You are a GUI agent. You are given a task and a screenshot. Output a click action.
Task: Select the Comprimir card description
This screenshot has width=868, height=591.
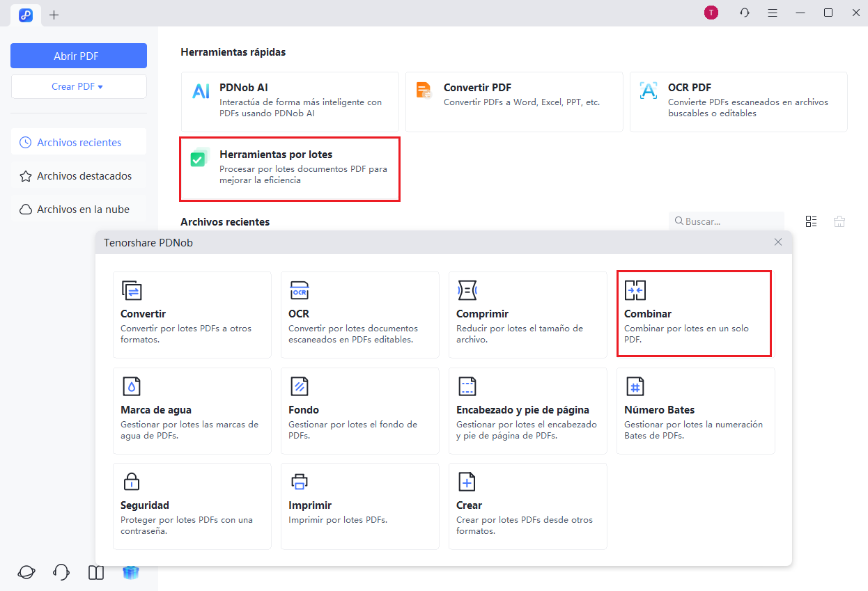click(x=520, y=333)
